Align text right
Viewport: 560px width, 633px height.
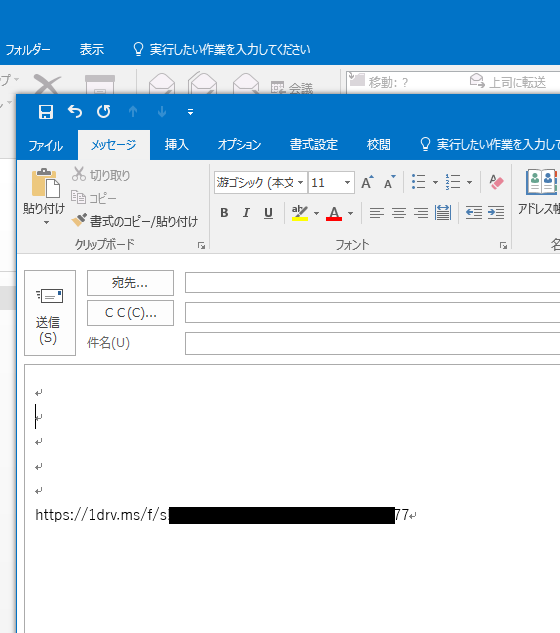[421, 213]
